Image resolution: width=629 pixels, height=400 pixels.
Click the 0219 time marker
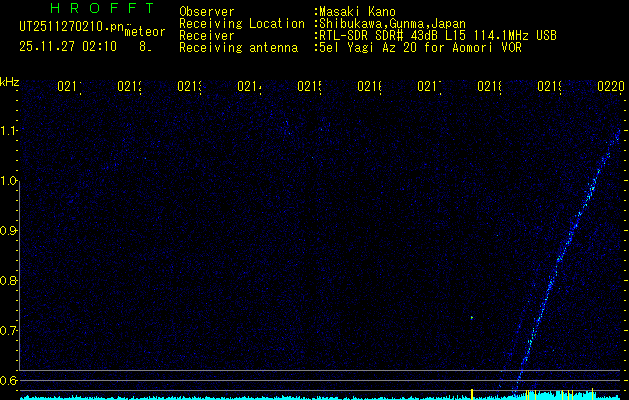(550, 86)
